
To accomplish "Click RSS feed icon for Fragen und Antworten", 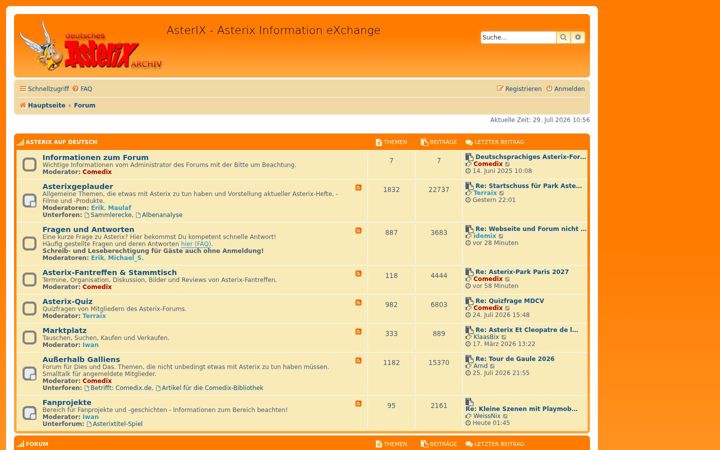I will [x=358, y=231].
